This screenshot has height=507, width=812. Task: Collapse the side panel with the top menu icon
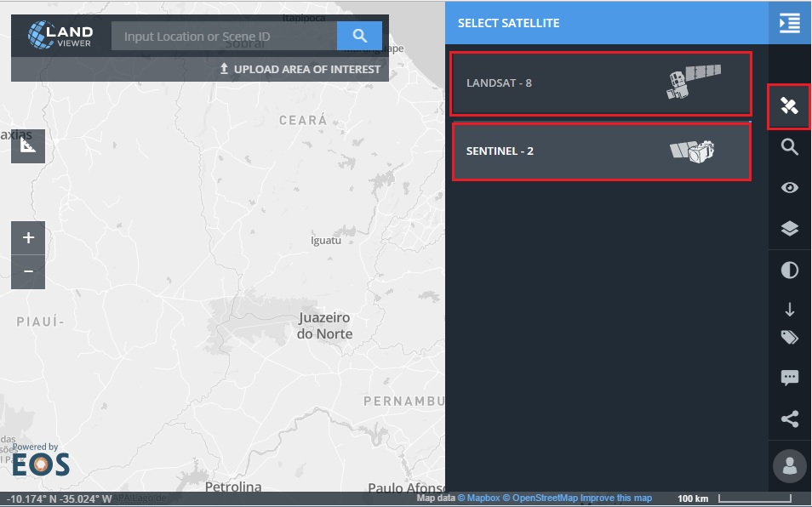coord(790,23)
